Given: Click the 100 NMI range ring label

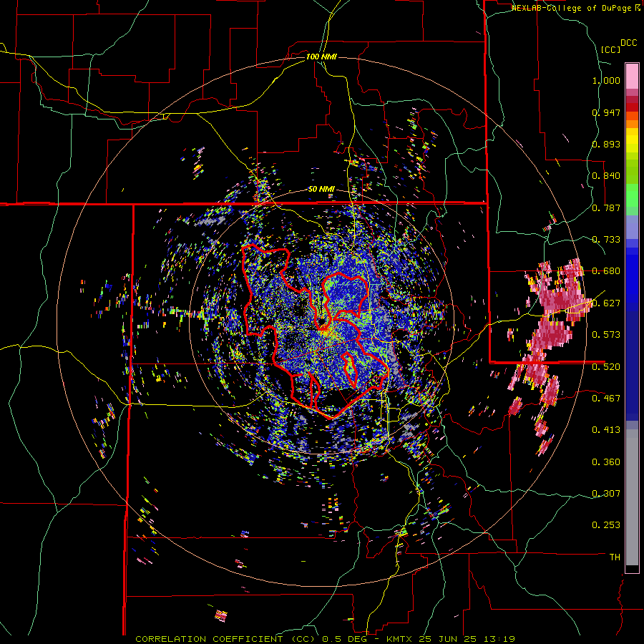Looking at the screenshot, I should pyautogui.click(x=321, y=57).
